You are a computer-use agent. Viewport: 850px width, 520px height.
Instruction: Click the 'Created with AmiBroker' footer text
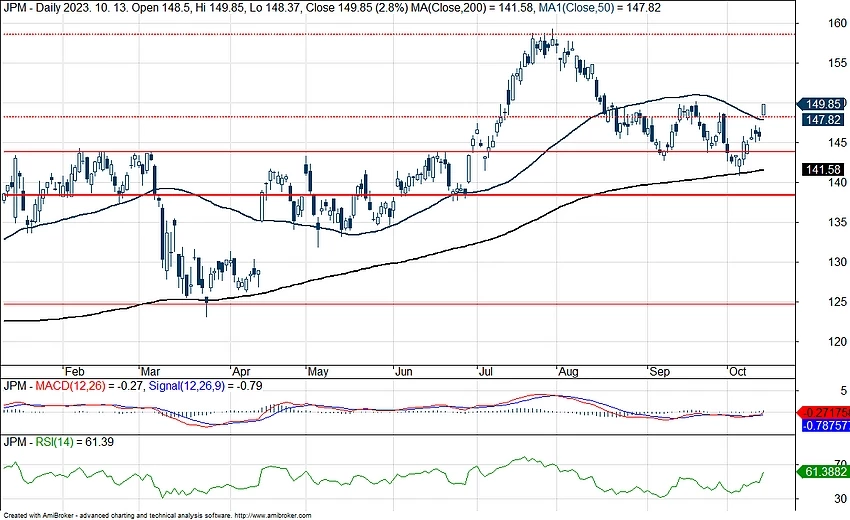pos(38,515)
